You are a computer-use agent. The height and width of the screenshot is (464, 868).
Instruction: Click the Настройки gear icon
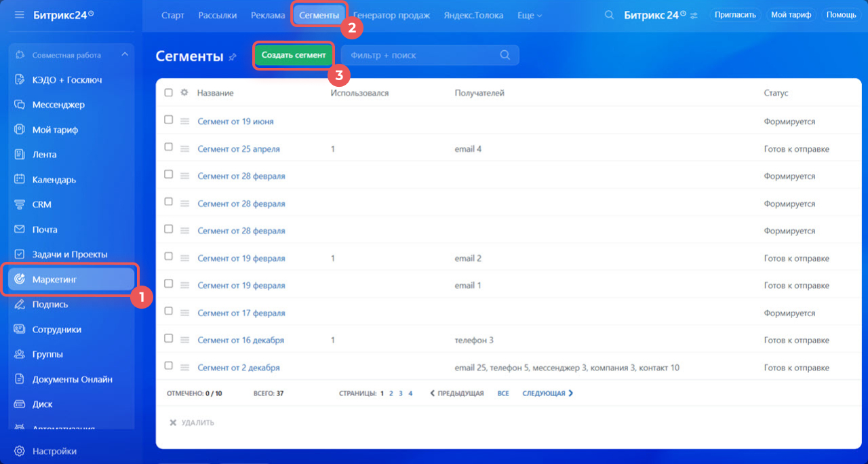click(20, 451)
